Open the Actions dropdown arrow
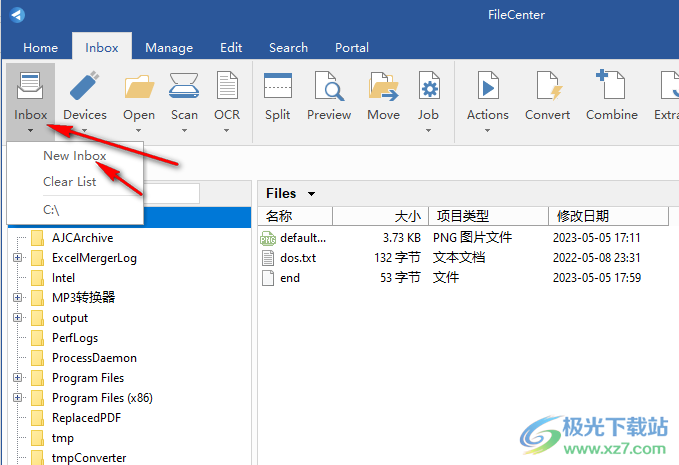 [x=487, y=130]
